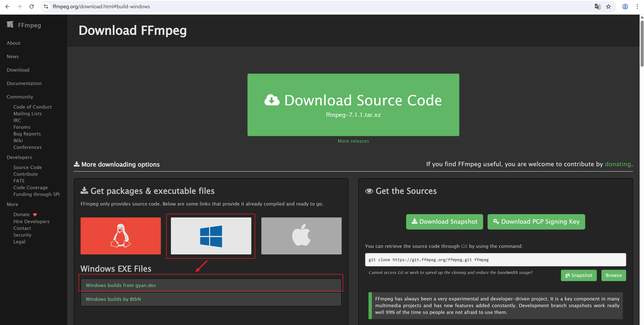Open Documentation in sidebar menu
644x325 pixels.
[24, 83]
